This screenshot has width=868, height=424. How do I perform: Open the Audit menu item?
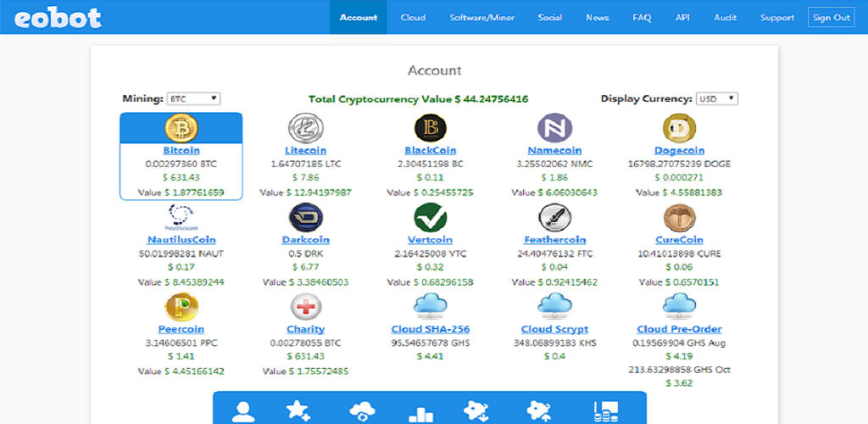726,17
